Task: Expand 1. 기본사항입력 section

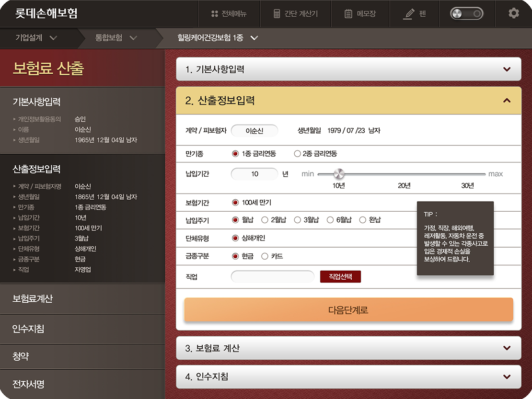Action: click(348, 69)
